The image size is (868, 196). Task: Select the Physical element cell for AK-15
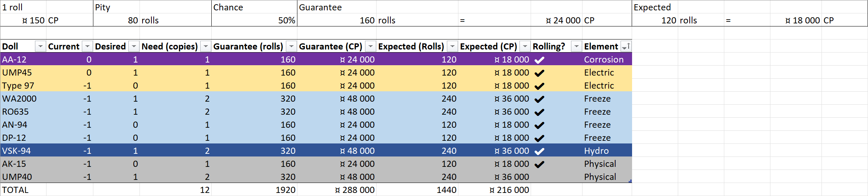click(607, 164)
